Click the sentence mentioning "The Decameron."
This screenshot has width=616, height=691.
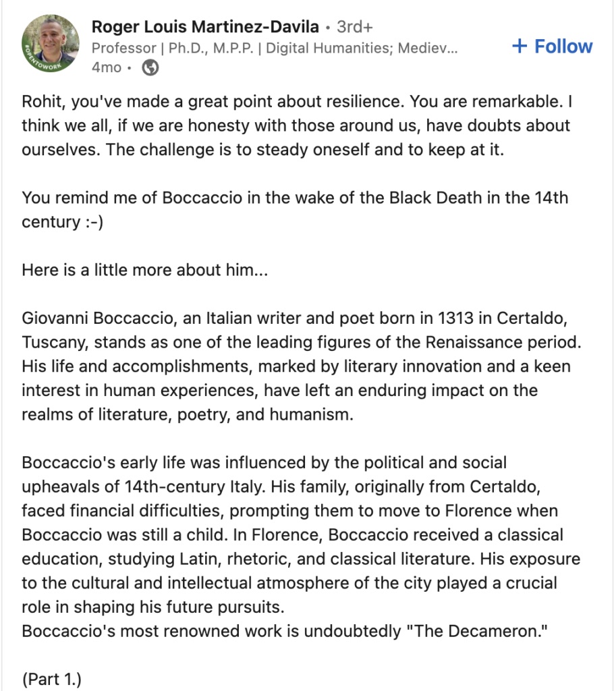285,631
